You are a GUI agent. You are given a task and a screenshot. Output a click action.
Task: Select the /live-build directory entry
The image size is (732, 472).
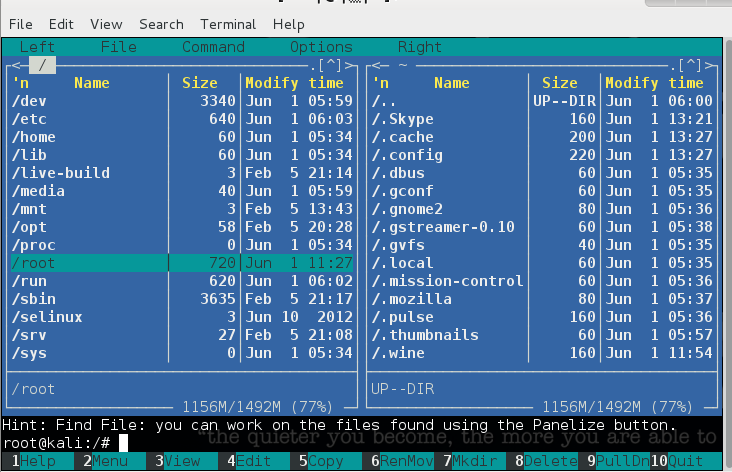60,173
